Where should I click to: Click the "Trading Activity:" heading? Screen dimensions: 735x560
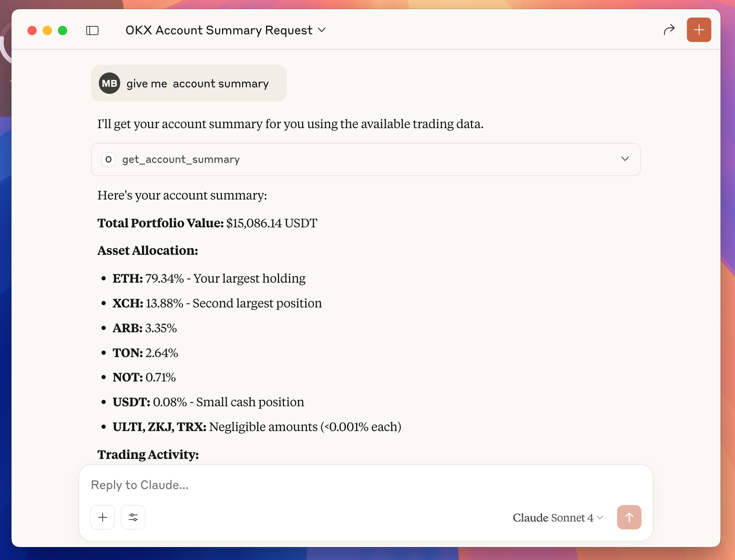(x=148, y=454)
